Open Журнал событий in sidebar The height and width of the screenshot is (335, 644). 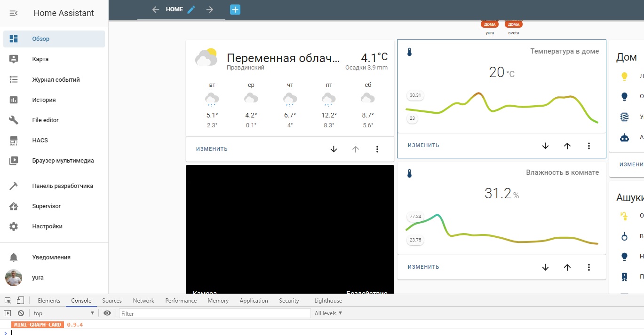click(x=54, y=79)
